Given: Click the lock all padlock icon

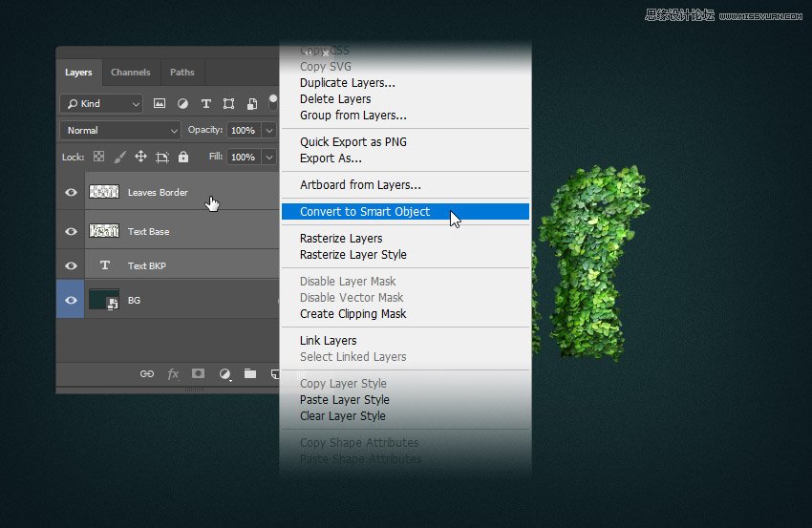Looking at the screenshot, I should click(x=183, y=157).
